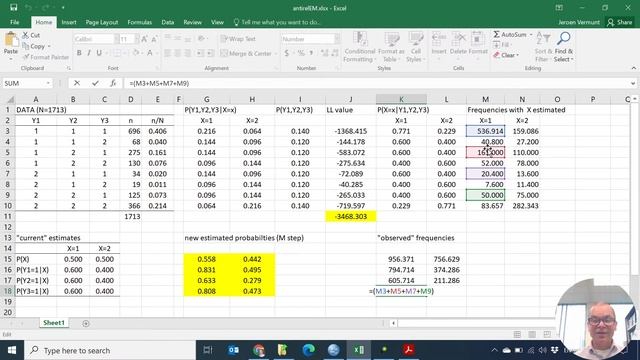Open the font size dropdown
The width and height of the screenshot is (640, 360).
point(137,39)
